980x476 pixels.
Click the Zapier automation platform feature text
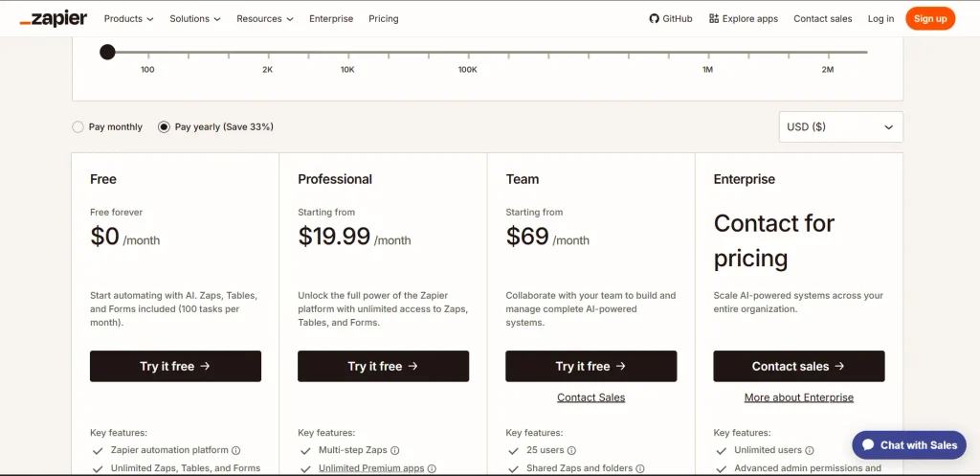(169, 450)
